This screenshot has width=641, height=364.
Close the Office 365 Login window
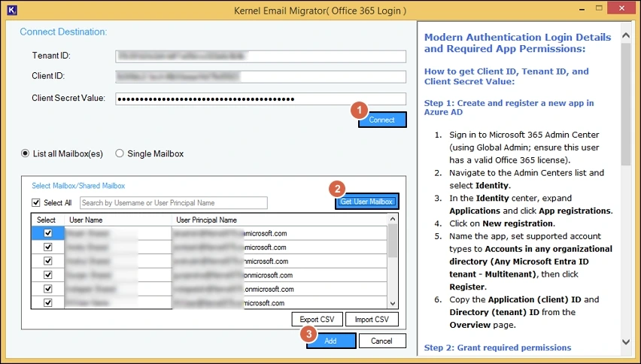(x=622, y=8)
